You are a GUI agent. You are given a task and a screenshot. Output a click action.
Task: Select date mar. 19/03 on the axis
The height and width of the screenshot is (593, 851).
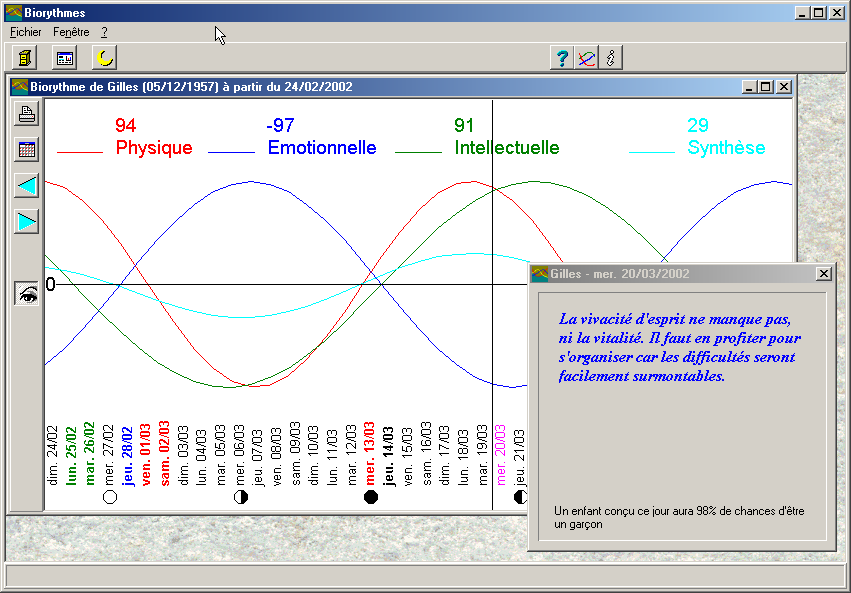pos(482,455)
